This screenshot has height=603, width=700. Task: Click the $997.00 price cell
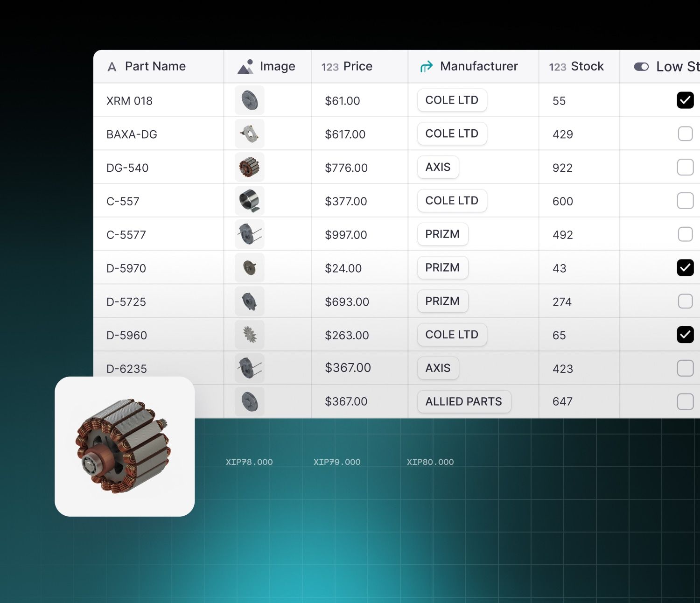[x=346, y=235]
